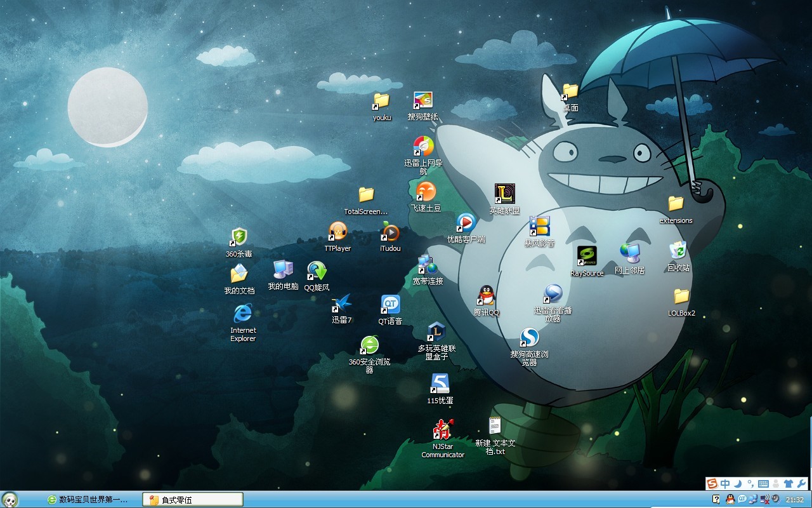Switch to 自式零伍 taskbar window
Screen dimensions: 812x508
point(193,500)
